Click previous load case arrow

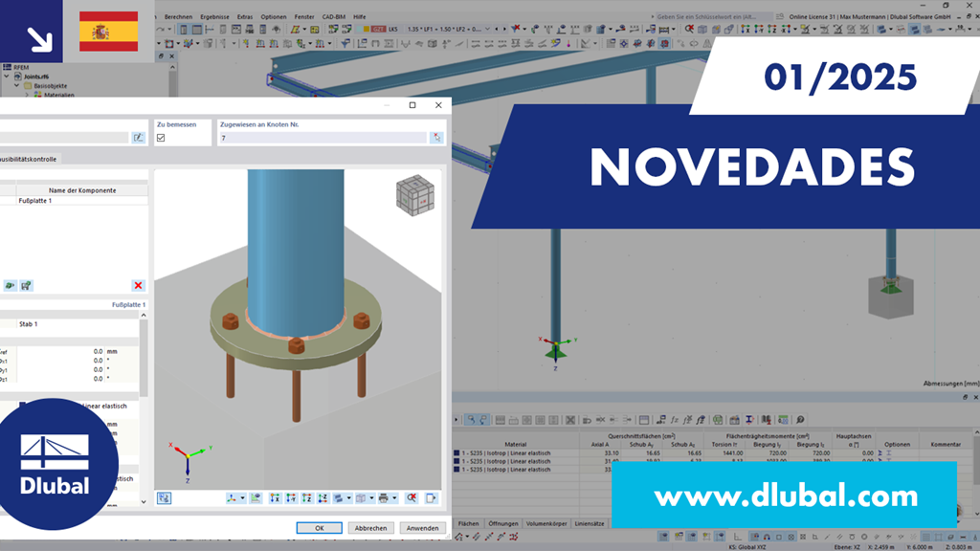(497, 29)
